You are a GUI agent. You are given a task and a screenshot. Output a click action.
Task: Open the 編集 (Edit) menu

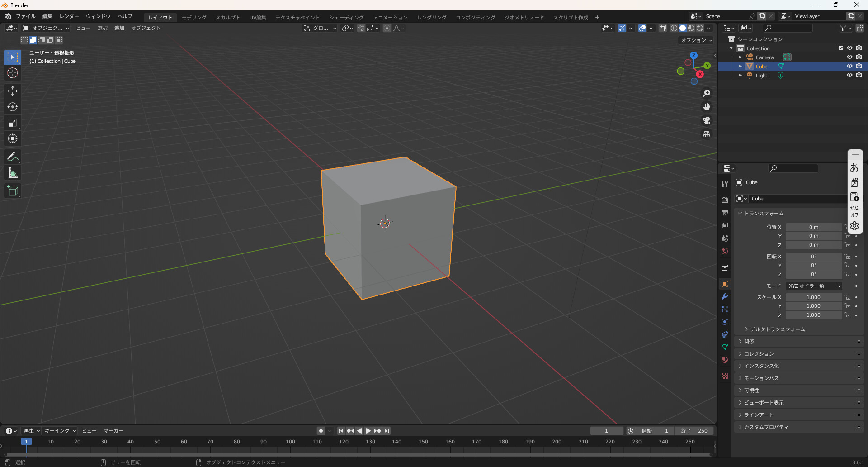[x=47, y=16]
